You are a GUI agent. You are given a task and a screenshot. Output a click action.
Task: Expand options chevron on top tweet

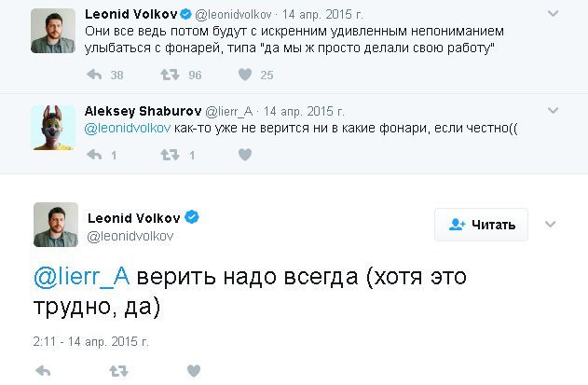pyautogui.click(x=554, y=15)
